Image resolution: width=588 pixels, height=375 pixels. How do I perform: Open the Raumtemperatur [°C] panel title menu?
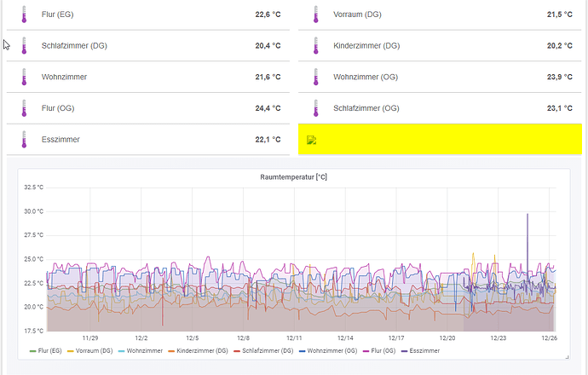293,177
